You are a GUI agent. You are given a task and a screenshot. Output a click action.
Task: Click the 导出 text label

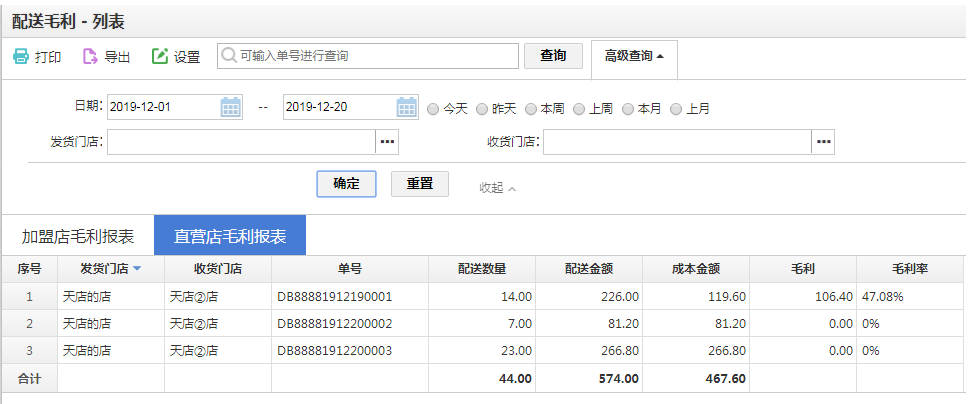point(117,57)
